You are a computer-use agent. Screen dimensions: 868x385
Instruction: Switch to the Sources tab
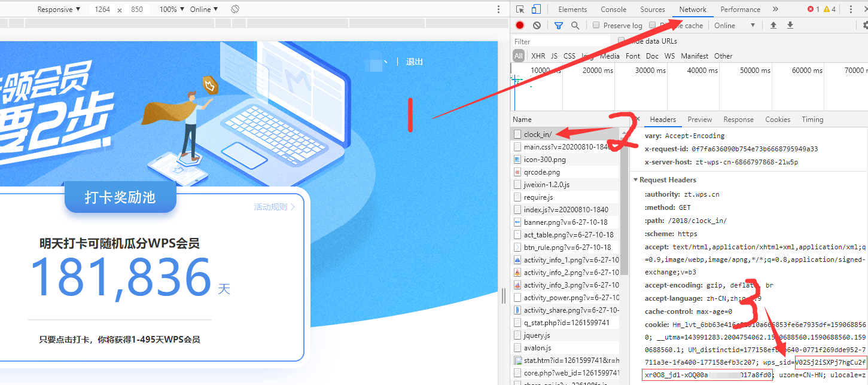(653, 9)
